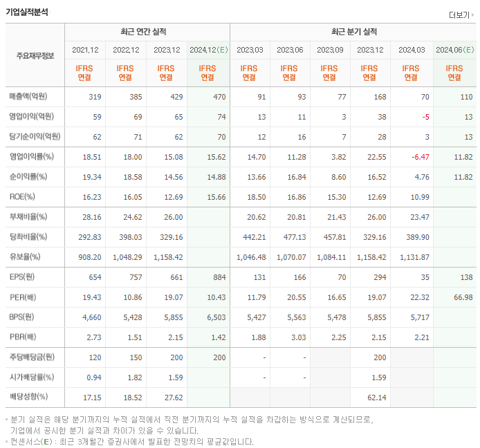The height and width of the screenshot is (448, 480).
Task: Select the 최근 분기 실적 header
Action: tap(354, 32)
